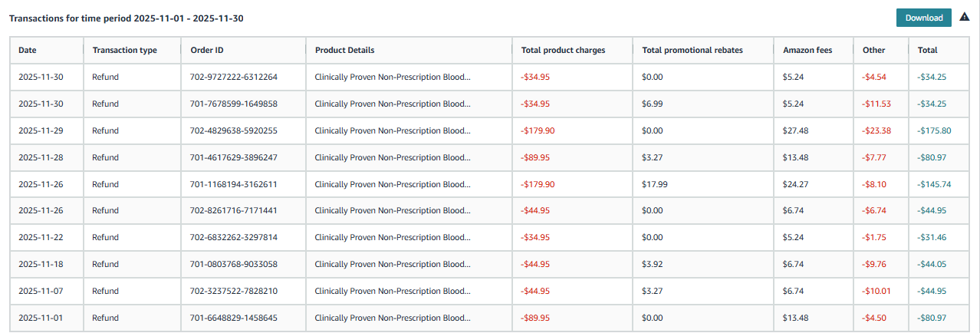
Task: Open product details for the 2025-11-22 refund
Action: point(392,238)
